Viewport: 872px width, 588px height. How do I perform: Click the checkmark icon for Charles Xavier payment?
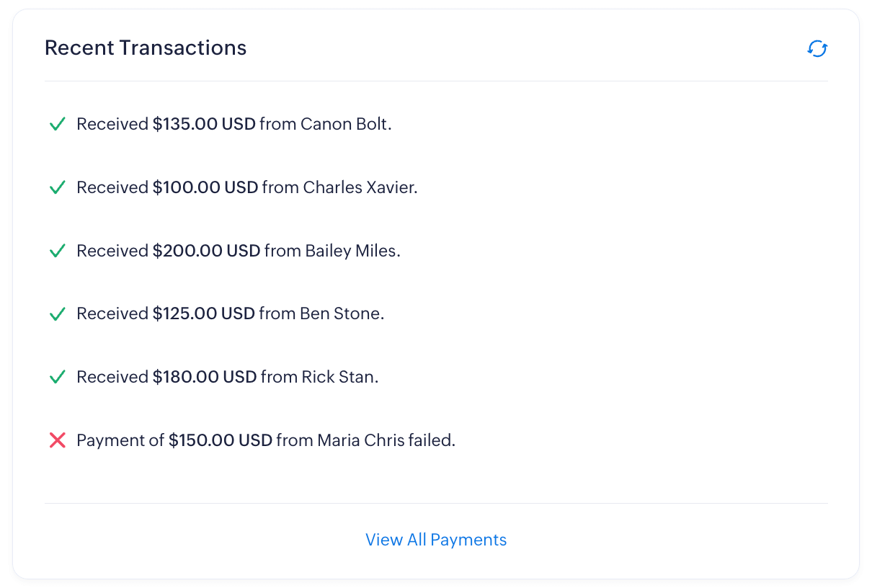[x=58, y=188]
